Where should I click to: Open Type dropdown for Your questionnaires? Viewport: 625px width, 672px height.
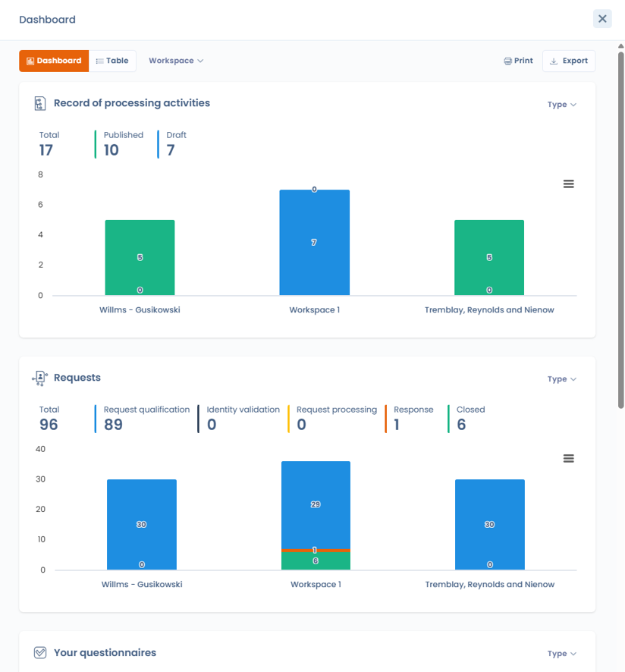tap(561, 654)
